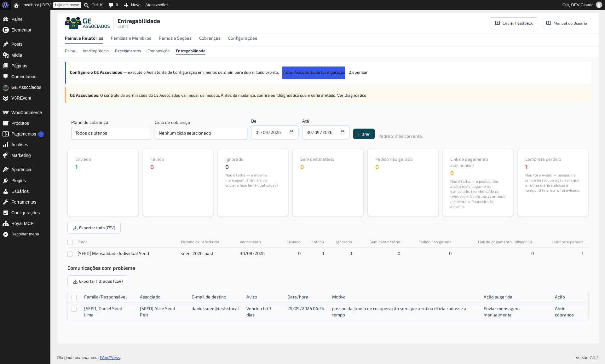Check the Daniel Seed Lima row checkbox
The width and height of the screenshot is (605, 364).
74,309
